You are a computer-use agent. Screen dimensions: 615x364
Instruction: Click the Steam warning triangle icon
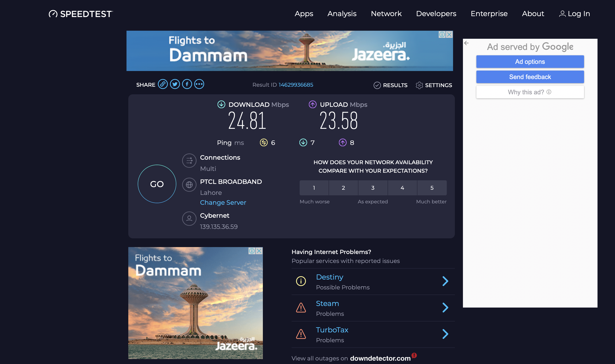pyautogui.click(x=301, y=308)
